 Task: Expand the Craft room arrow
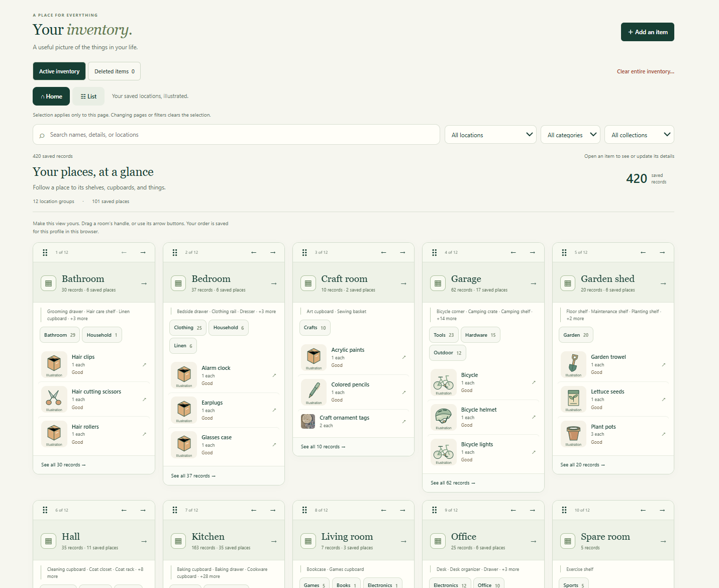(x=403, y=283)
